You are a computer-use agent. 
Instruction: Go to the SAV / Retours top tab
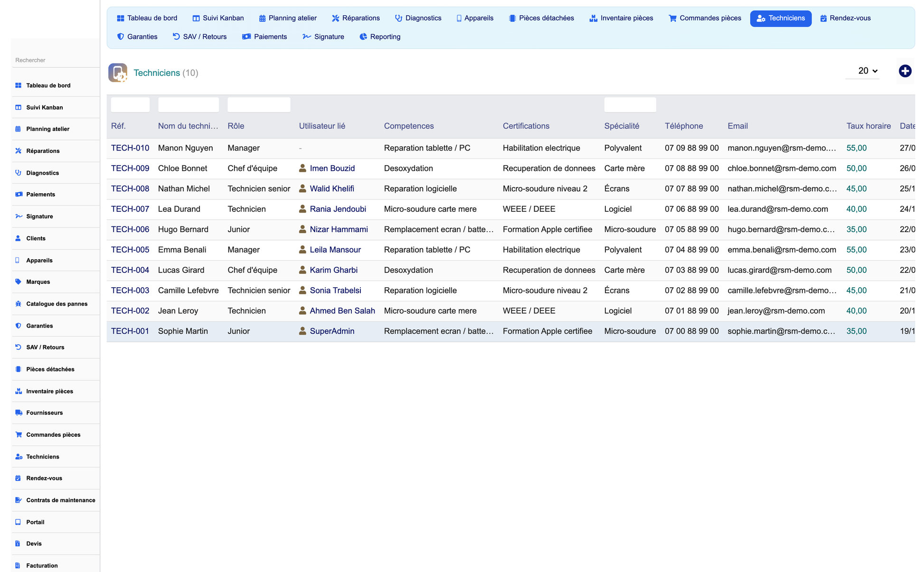point(199,37)
